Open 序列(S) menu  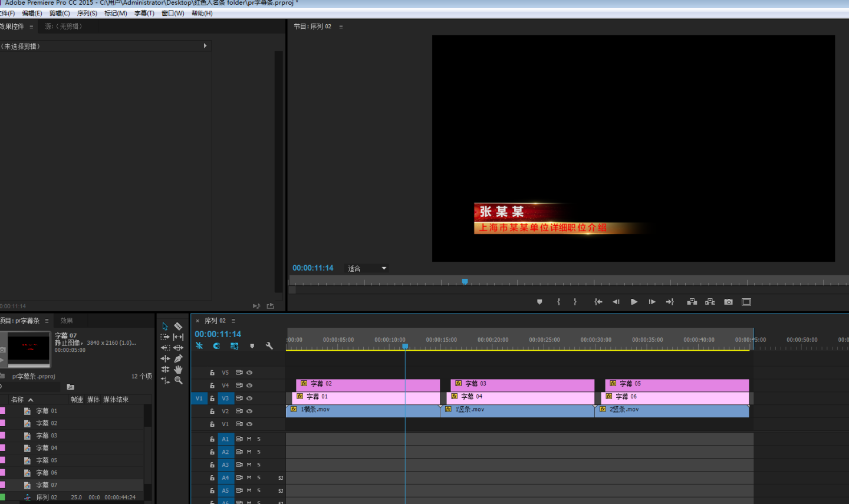[87, 13]
